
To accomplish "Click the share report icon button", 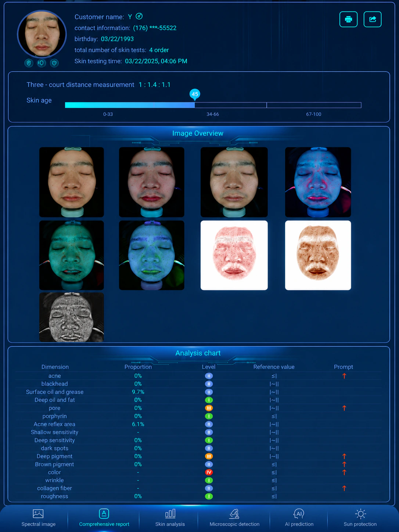I will pyautogui.click(x=373, y=19).
